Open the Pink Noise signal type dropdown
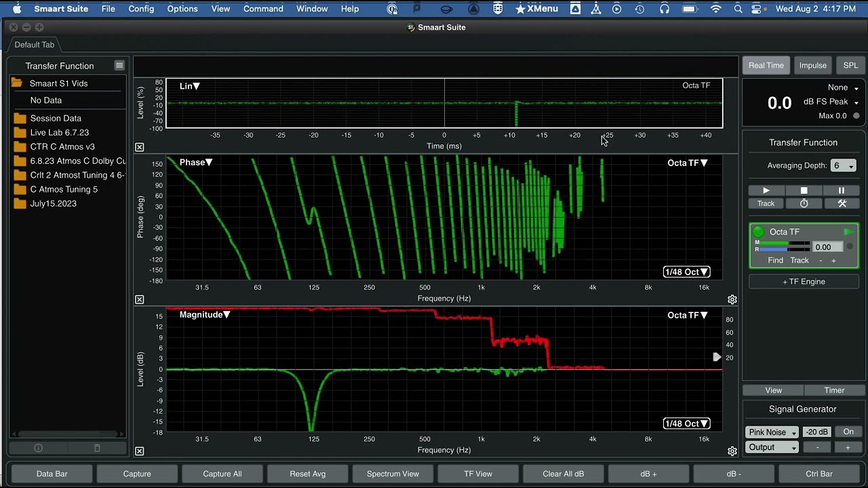The height and width of the screenshot is (488, 868). pos(772,432)
